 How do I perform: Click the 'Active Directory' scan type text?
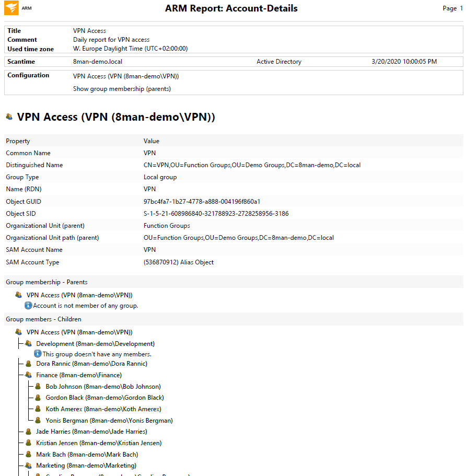click(279, 62)
